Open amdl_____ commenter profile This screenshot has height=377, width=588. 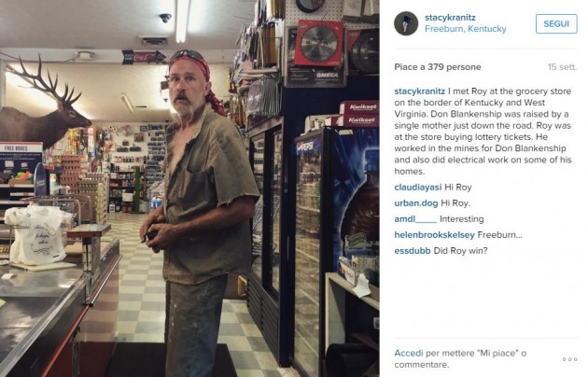pos(415,219)
